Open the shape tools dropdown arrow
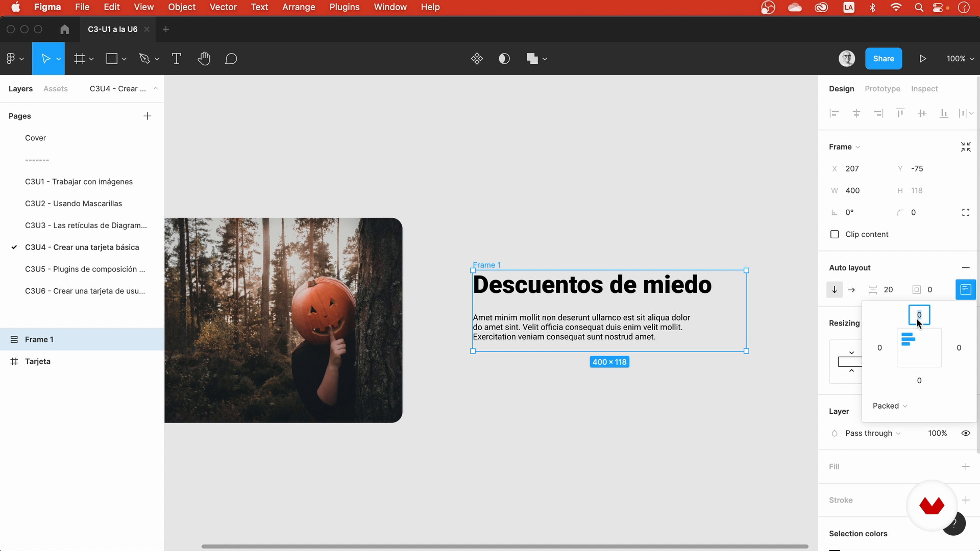980x551 pixels. pyautogui.click(x=124, y=59)
